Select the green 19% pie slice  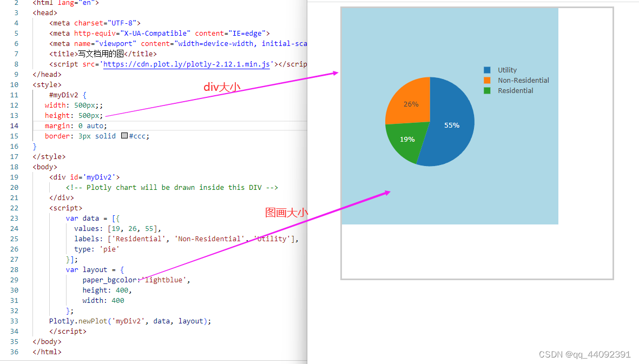[x=407, y=139]
